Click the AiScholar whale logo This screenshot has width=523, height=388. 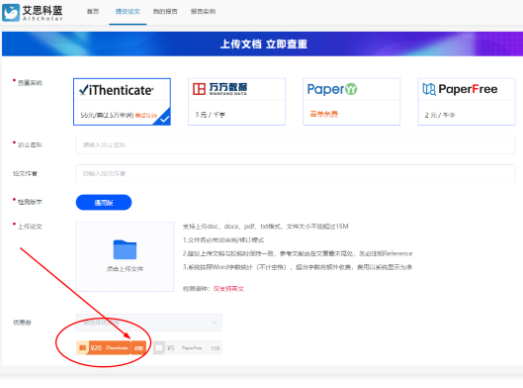click(11, 13)
